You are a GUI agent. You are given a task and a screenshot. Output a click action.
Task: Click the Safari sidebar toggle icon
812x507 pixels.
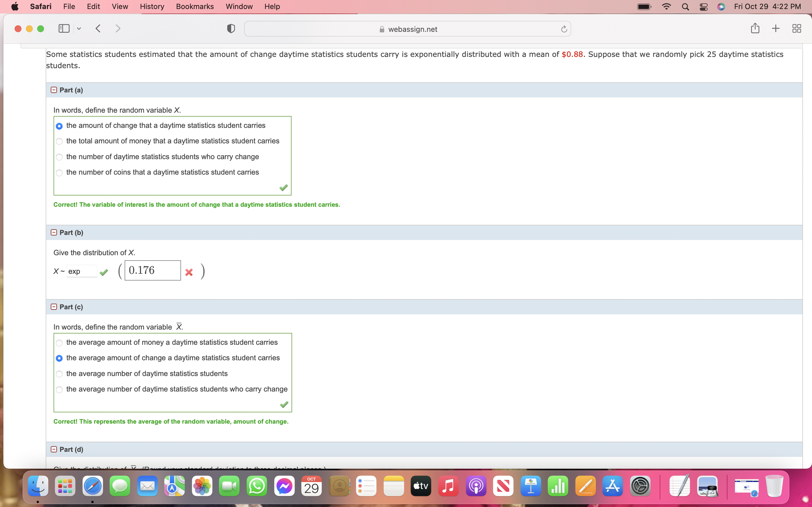pyautogui.click(x=64, y=29)
